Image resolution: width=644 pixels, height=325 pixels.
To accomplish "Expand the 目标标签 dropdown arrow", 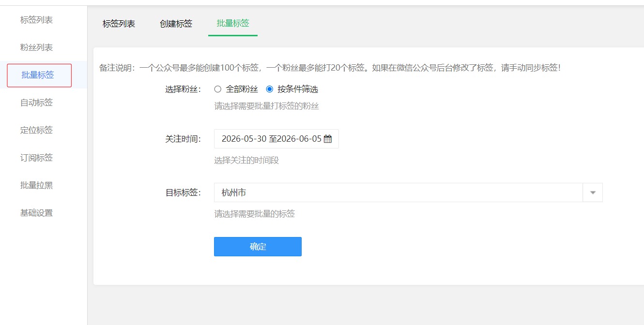I will [x=593, y=192].
